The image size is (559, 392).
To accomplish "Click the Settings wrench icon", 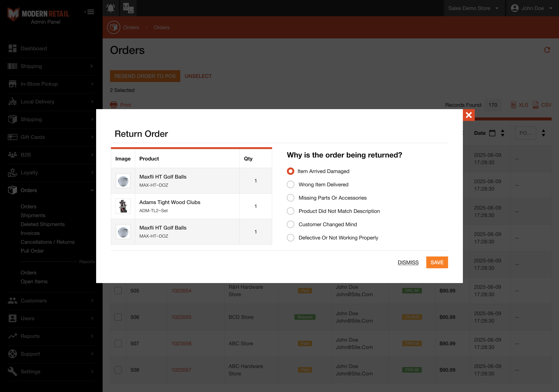I will (x=12, y=372).
